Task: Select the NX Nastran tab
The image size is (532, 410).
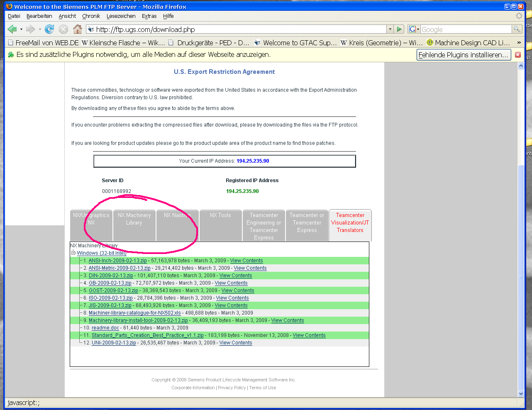Action: [178, 225]
